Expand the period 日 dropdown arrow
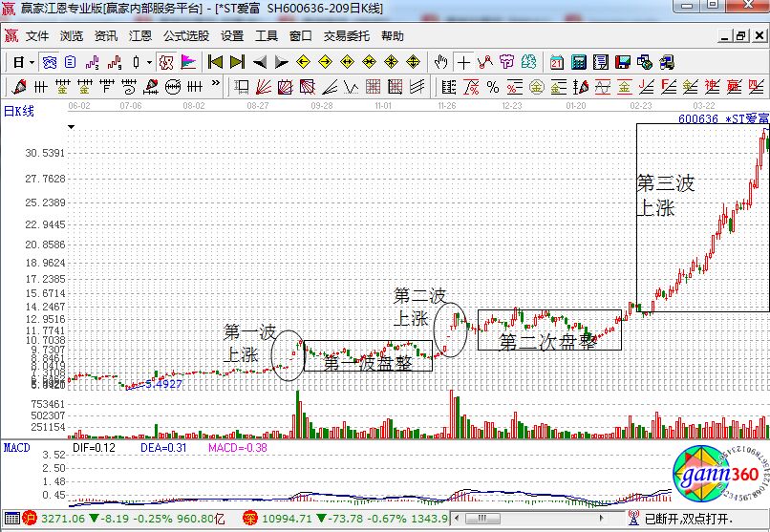770x532 pixels. 32,62
